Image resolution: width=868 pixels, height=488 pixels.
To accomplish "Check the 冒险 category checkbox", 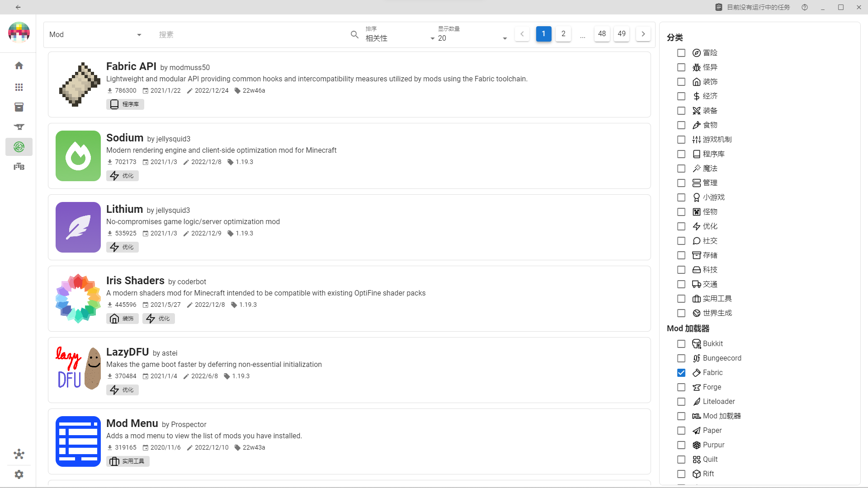I will tap(681, 53).
